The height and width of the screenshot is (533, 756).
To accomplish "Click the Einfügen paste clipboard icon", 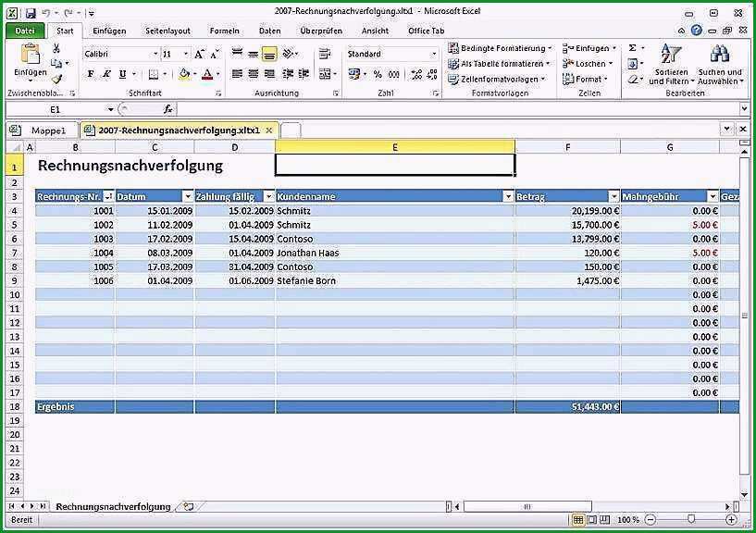I will (x=31, y=54).
